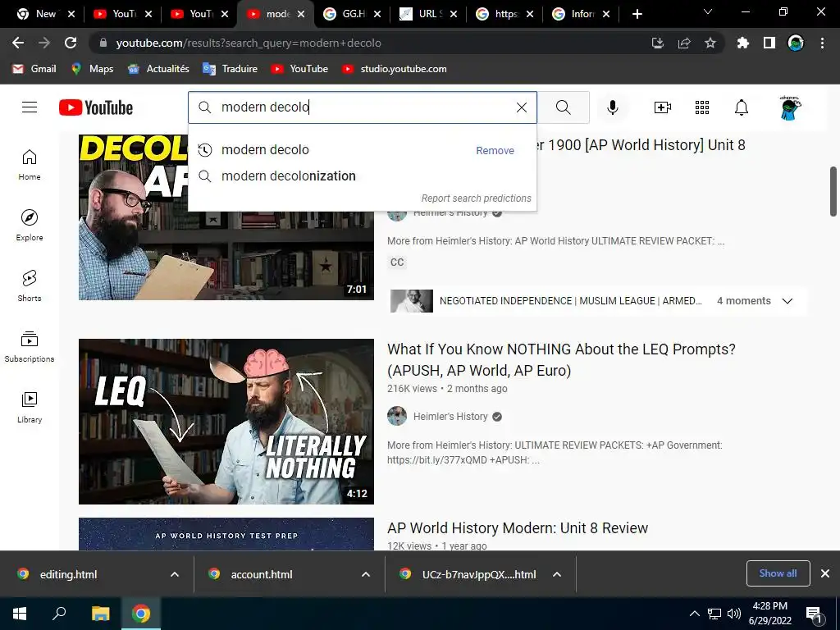Viewport: 840px width, 630px height.
Task: Show hidden system tray icons
Action: pos(694,614)
